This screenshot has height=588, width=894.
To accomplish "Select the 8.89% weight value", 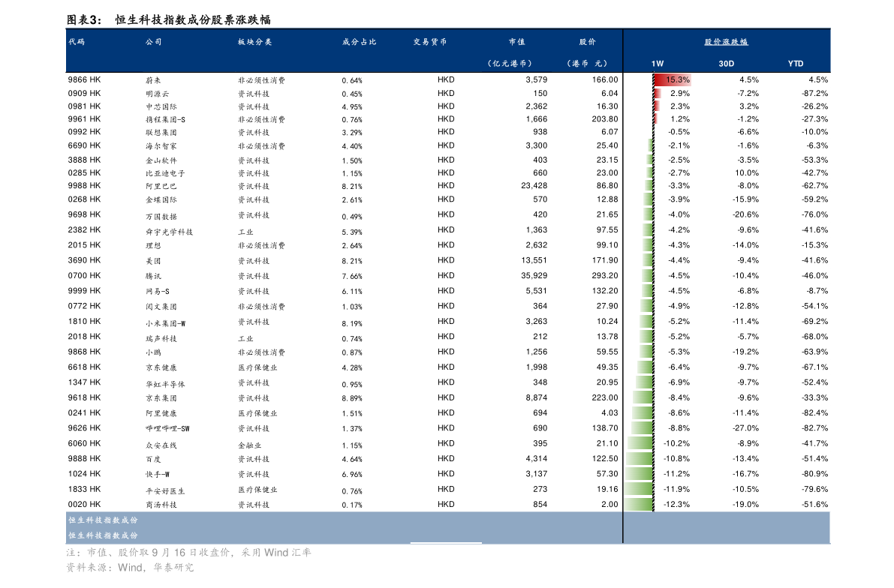I will (352, 398).
